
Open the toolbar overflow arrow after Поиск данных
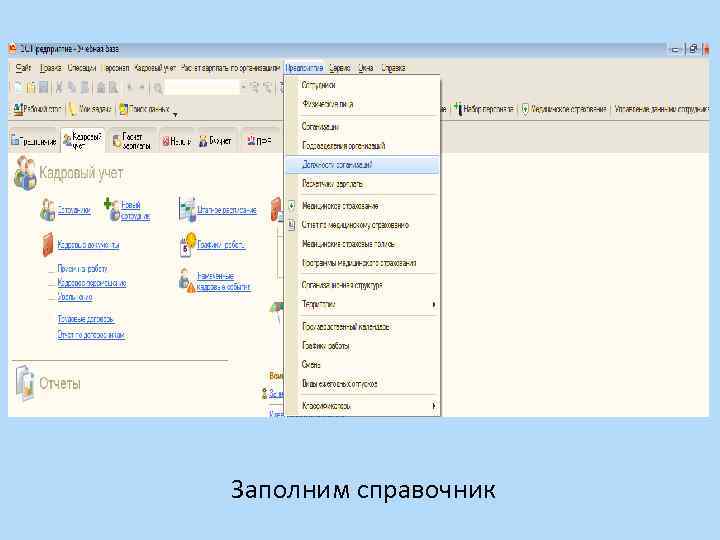tap(175, 113)
